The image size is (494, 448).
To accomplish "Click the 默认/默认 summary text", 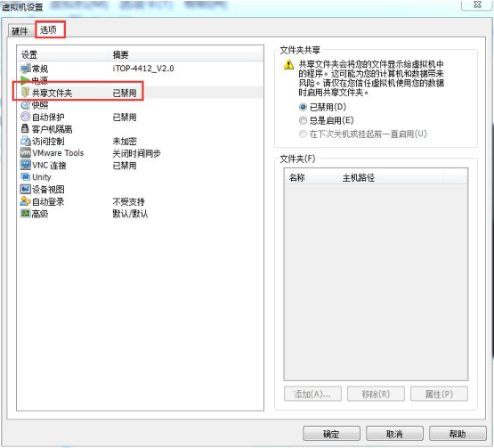I will (131, 214).
